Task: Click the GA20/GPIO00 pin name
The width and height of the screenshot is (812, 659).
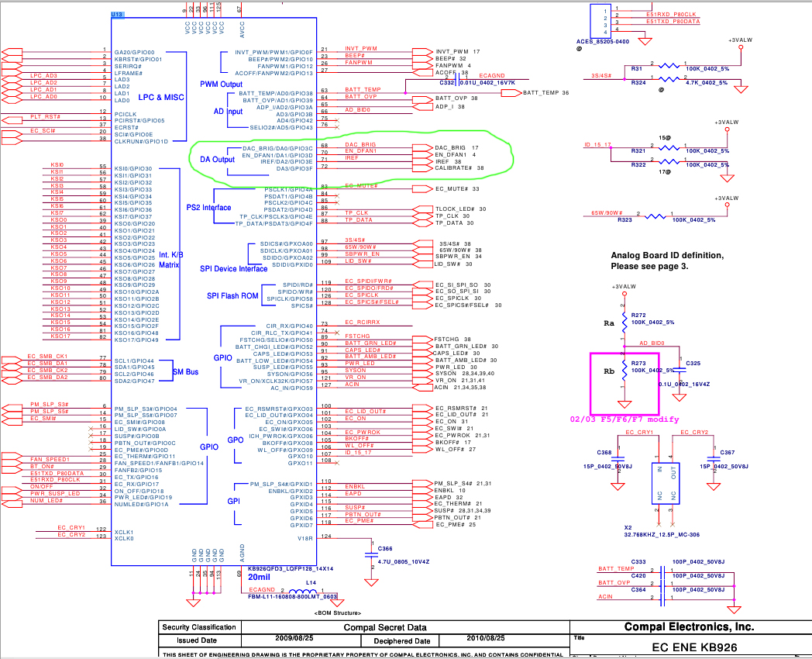Action: (x=134, y=52)
